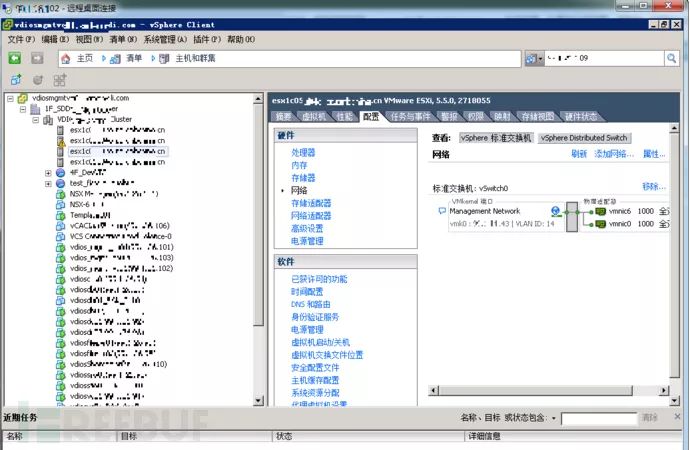
Task: Open the recent tasks filter dropdown arrow
Action: (554, 418)
